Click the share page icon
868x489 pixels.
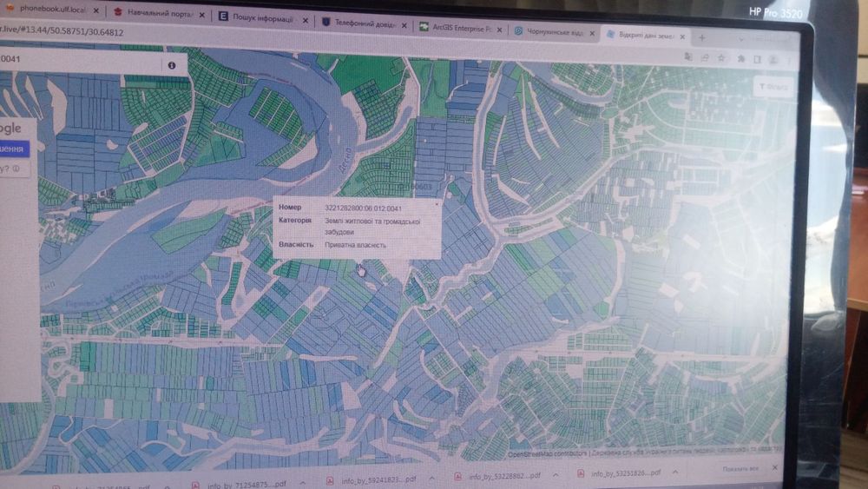click(x=705, y=57)
